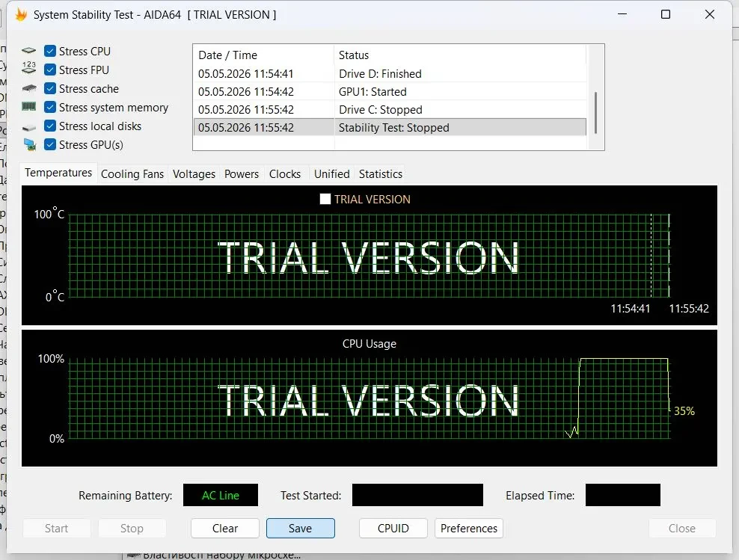739x560 pixels.
Task: Click the Test Started field
Action: pyautogui.click(x=417, y=496)
